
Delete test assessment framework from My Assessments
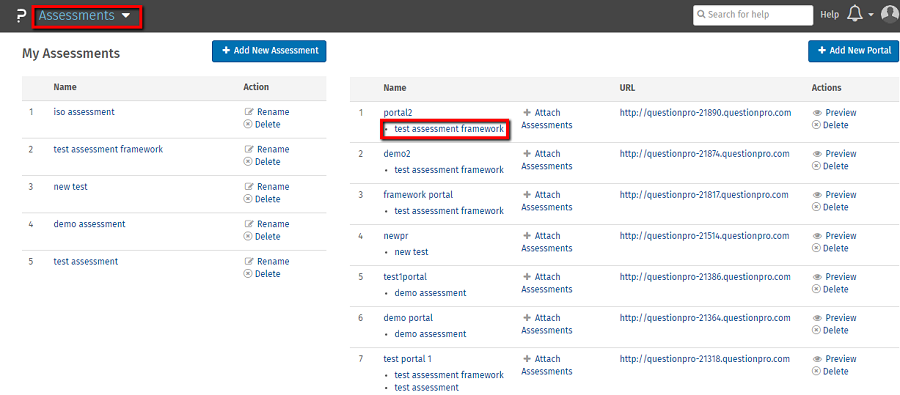click(262, 162)
